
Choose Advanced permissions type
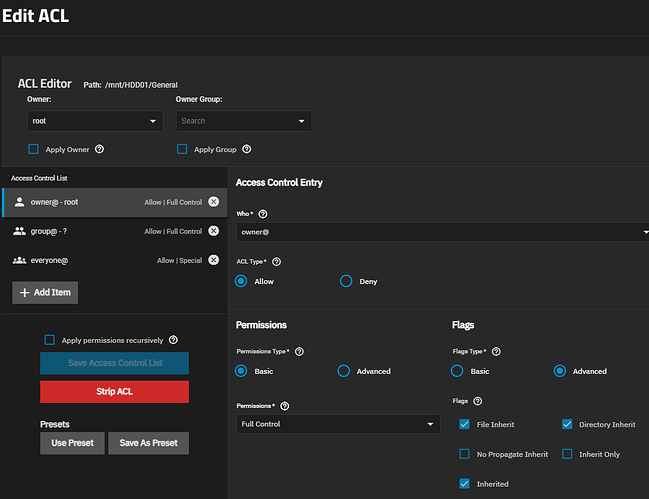click(344, 371)
